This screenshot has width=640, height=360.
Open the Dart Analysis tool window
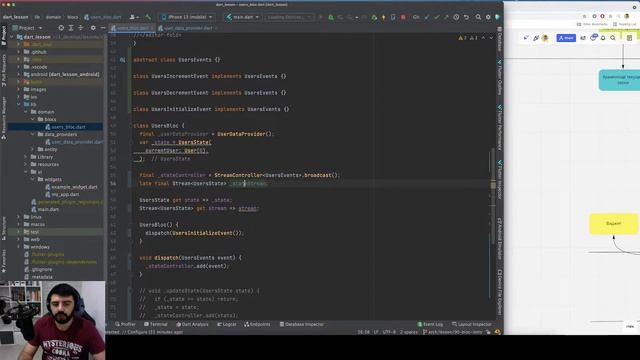(192, 324)
